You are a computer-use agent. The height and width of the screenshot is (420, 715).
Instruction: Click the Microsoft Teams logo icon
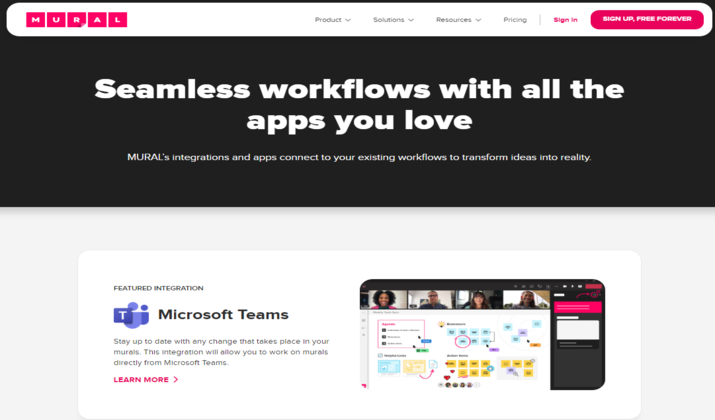[x=131, y=315]
